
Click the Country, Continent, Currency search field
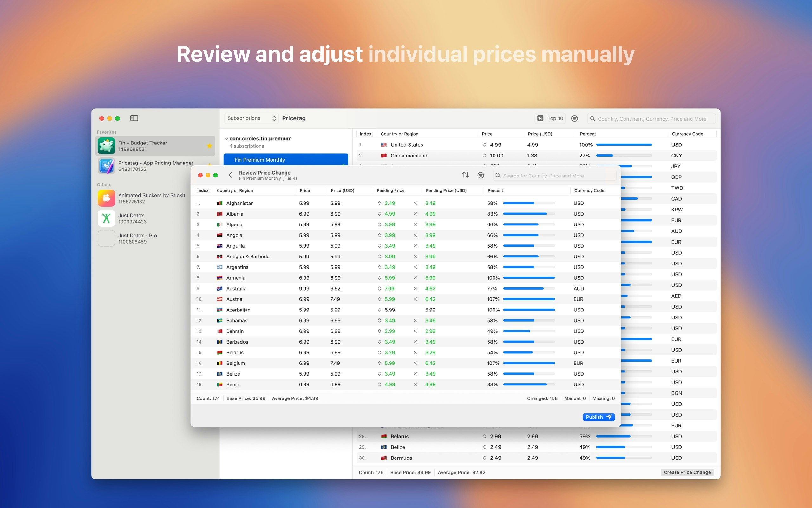tap(651, 119)
